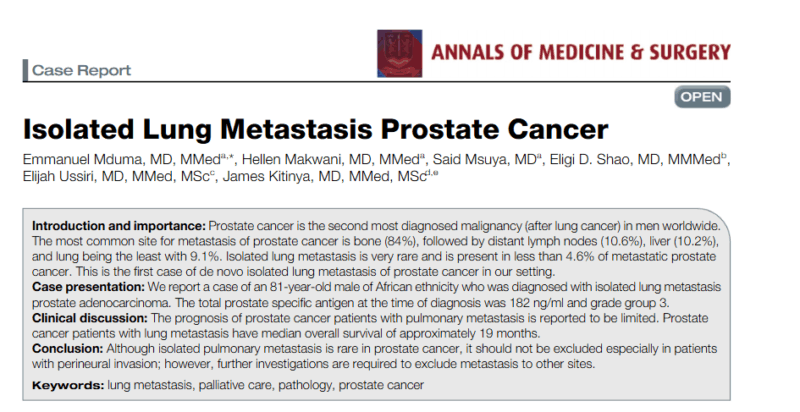Click the pathology keyword
The height and width of the screenshot is (412, 800).
click(x=304, y=385)
